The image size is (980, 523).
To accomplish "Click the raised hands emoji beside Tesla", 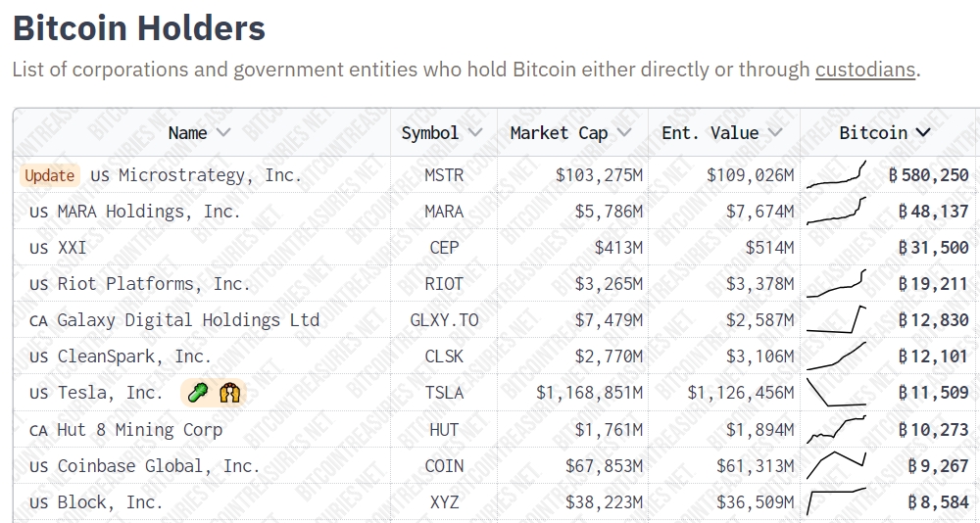I will pos(229,393).
